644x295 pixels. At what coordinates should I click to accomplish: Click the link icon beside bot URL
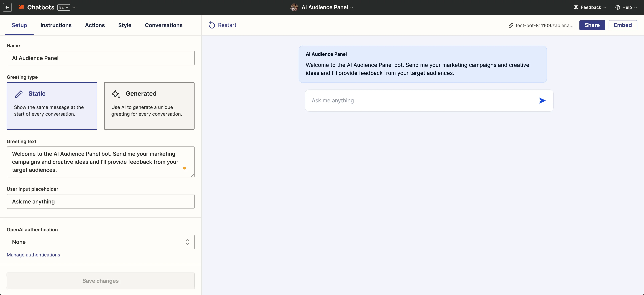(511, 25)
